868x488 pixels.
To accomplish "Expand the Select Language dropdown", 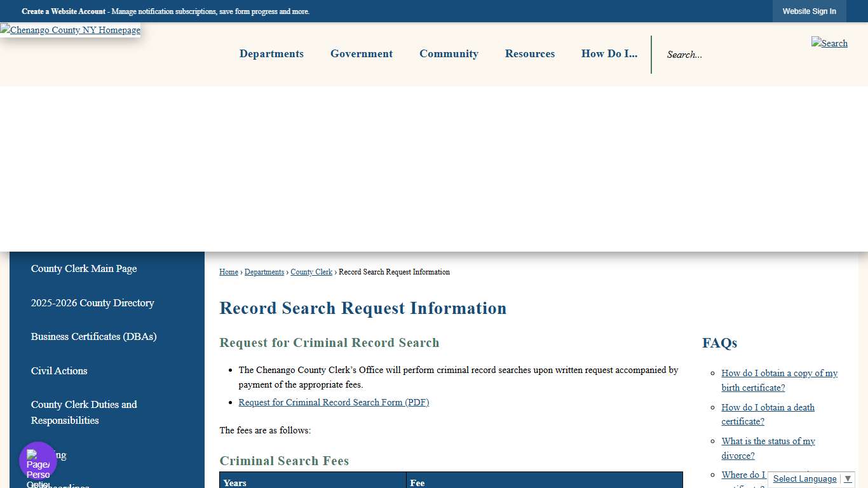I will tap(811, 478).
